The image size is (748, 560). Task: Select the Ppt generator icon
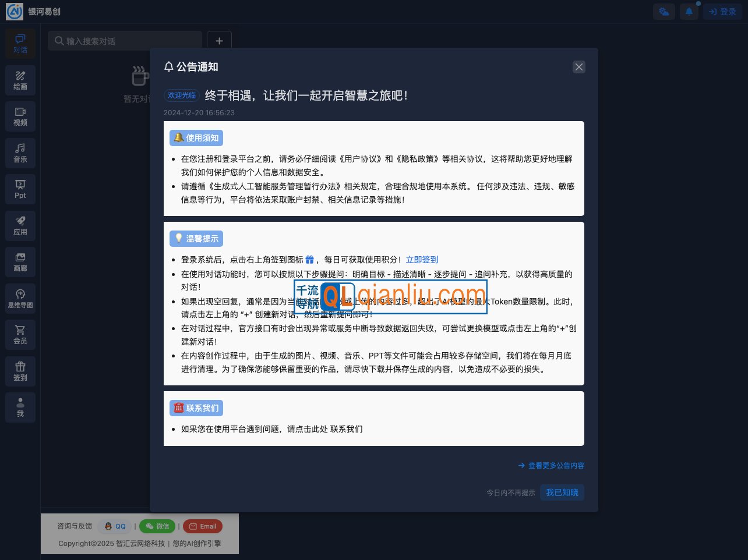[x=20, y=189]
